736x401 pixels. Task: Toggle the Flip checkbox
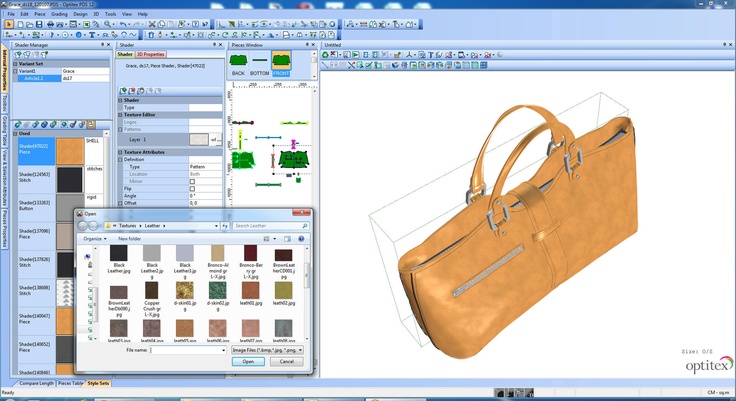pyautogui.click(x=192, y=189)
